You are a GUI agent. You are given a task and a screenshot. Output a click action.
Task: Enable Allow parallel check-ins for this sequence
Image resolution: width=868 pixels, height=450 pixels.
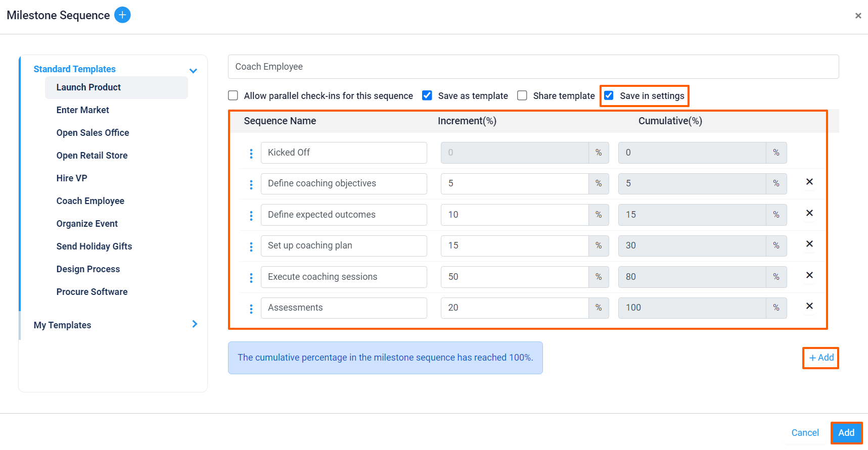[x=233, y=95]
